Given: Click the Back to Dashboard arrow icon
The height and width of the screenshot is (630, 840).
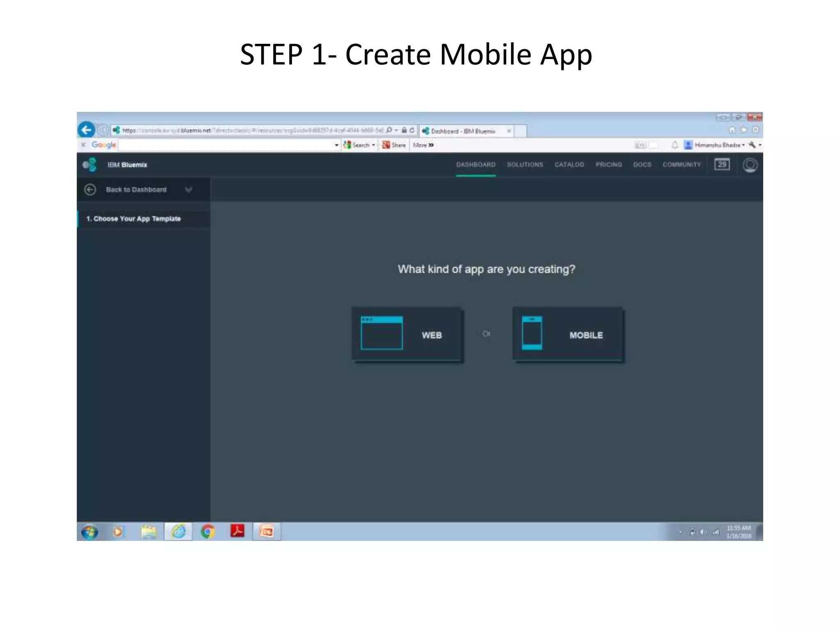Looking at the screenshot, I should click(90, 189).
